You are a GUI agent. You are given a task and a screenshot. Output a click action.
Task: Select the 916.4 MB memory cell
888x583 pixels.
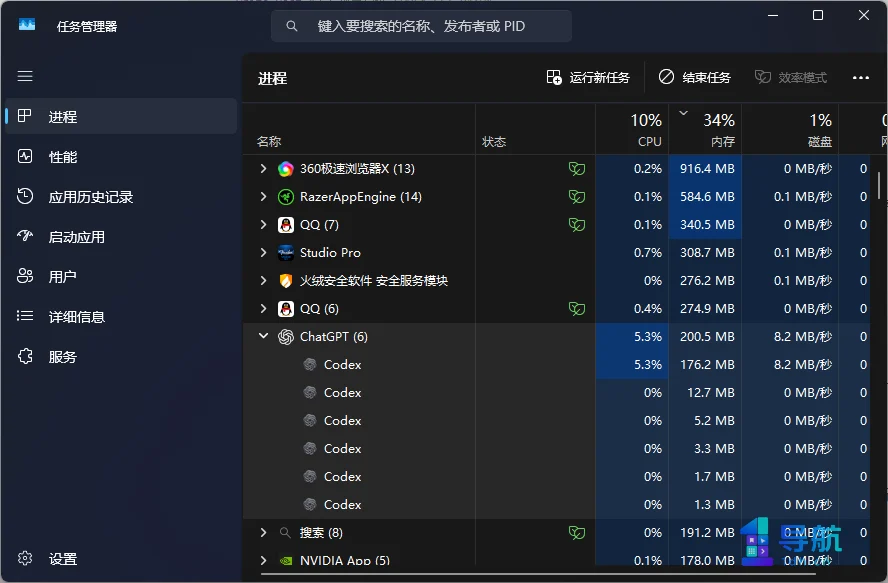705,168
